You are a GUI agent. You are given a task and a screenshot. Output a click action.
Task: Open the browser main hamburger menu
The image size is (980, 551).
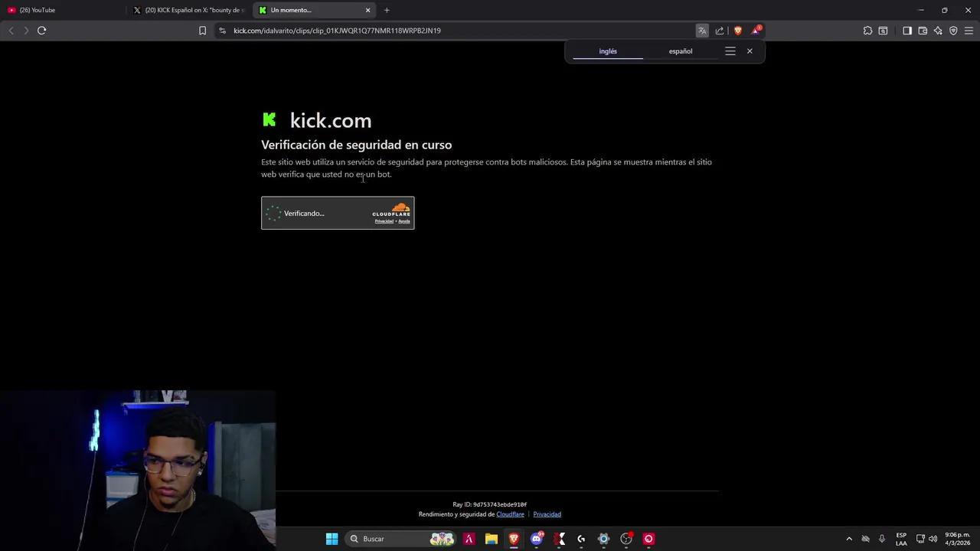pyautogui.click(x=969, y=31)
